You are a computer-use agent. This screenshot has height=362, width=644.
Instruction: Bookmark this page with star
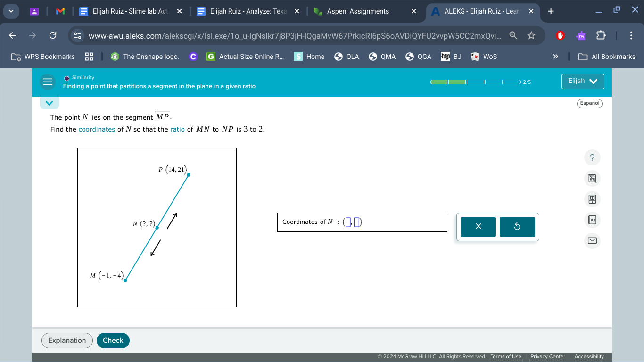[531, 35]
